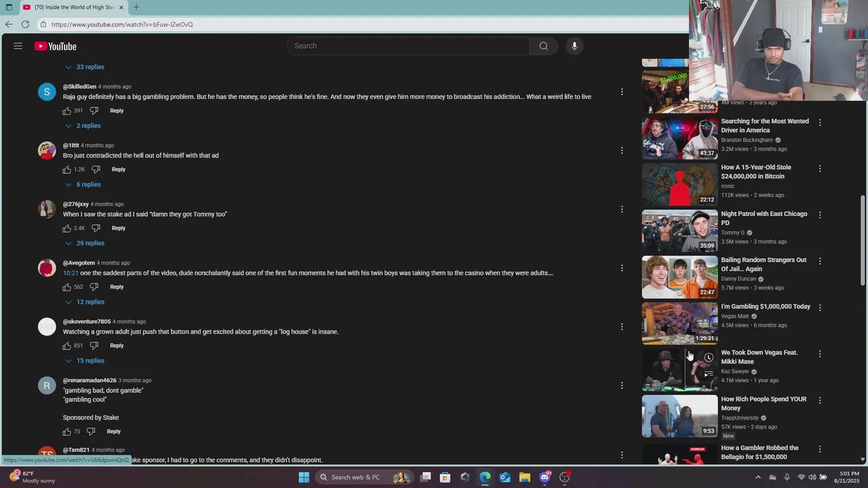Dislike the @276jxxy comment

click(x=96, y=228)
